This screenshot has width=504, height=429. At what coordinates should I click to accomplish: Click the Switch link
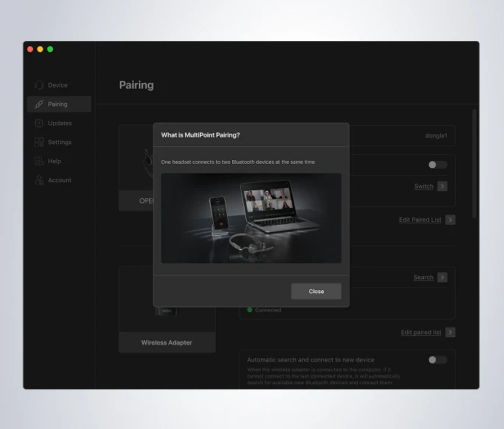coord(424,187)
